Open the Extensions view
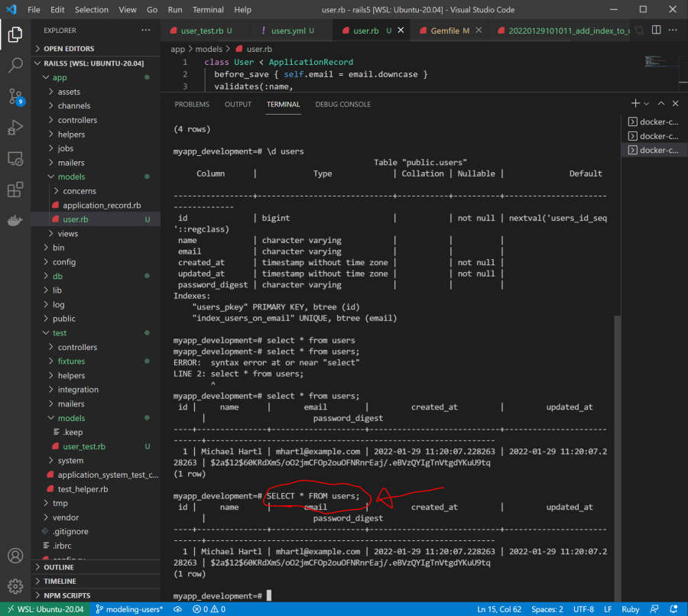Image resolution: width=688 pixels, height=616 pixels. [x=15, y=190]
